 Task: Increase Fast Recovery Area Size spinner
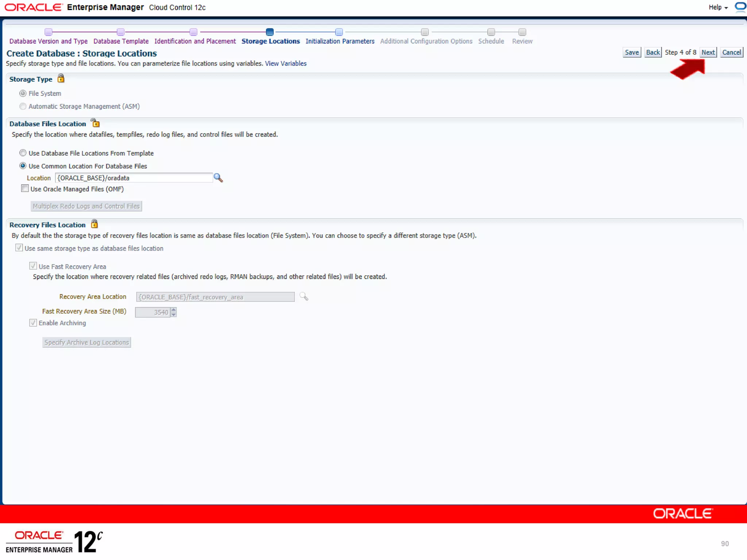(174, 310)
